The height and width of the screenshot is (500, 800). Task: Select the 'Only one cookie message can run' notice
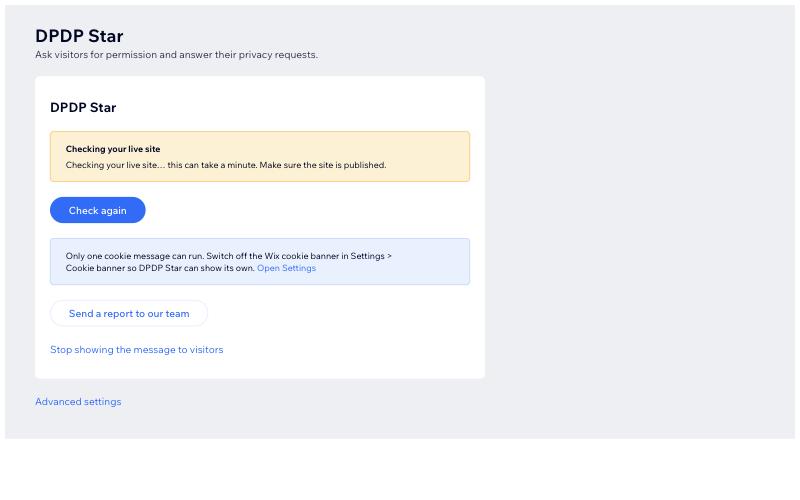[260, 262]
